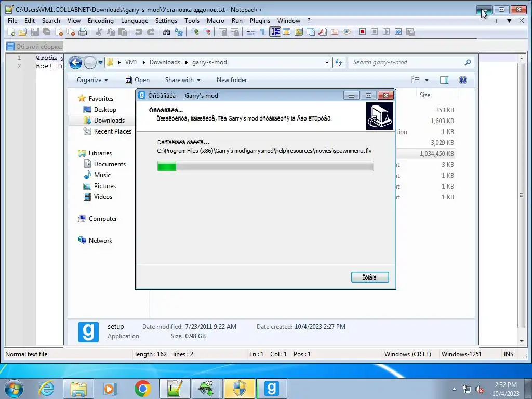Click the Open file icon in Notepad++ toolbar
532x399 pixels.
23,32
